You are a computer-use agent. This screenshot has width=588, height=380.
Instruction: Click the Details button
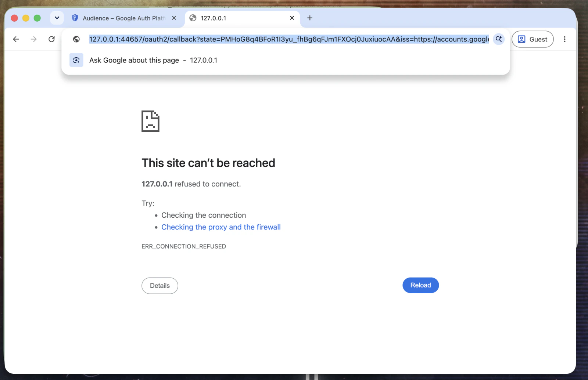tap(160, 286)
